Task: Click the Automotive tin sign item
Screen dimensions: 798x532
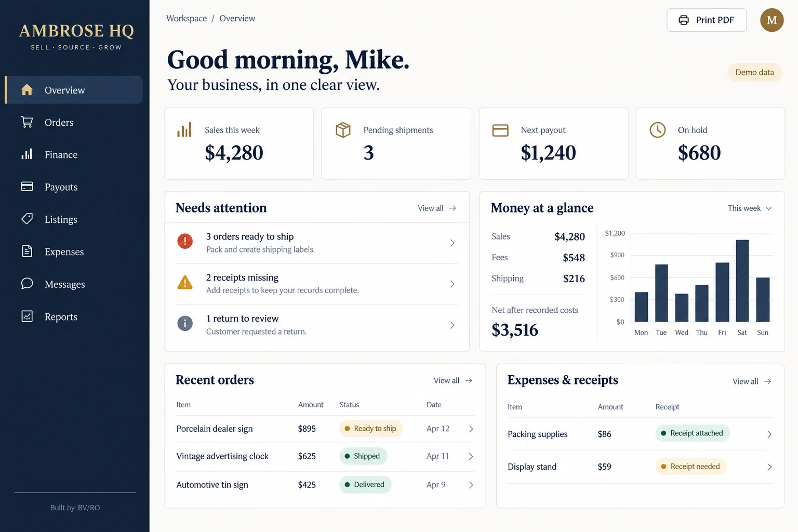Action: 212,485
